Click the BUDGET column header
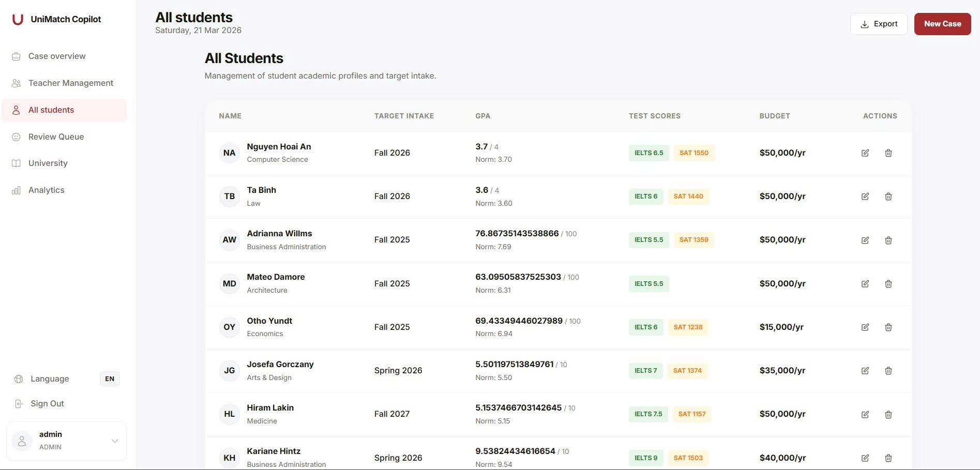 pyautogui.click(x=775, y=116)
